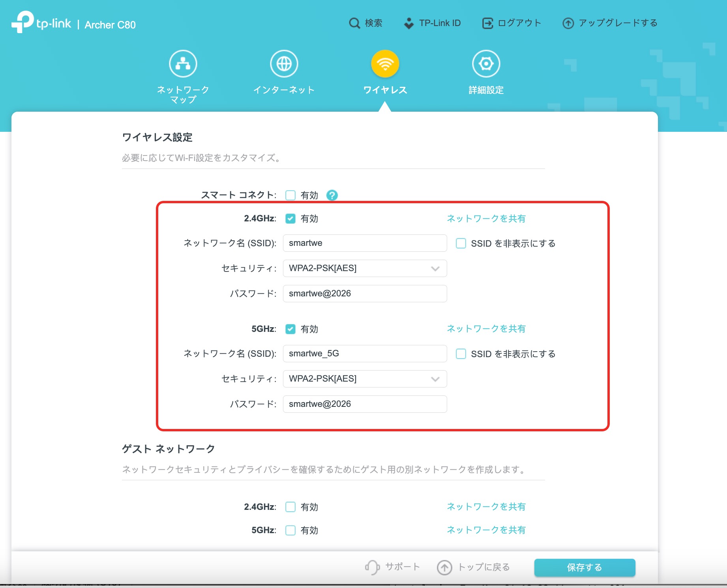Open the 5GHz security dropdown

point(365,379)
